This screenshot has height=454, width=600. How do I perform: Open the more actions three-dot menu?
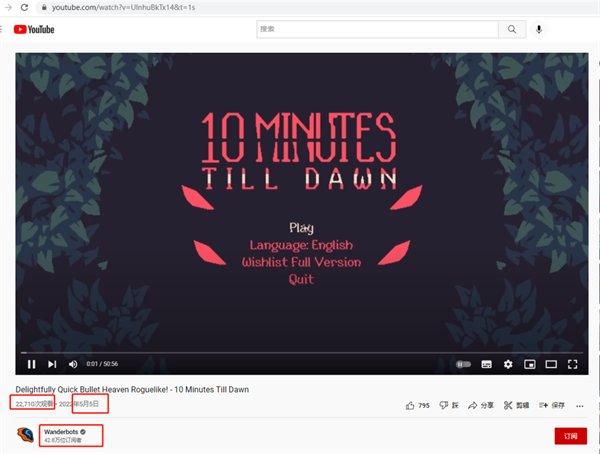click(580, 406)
